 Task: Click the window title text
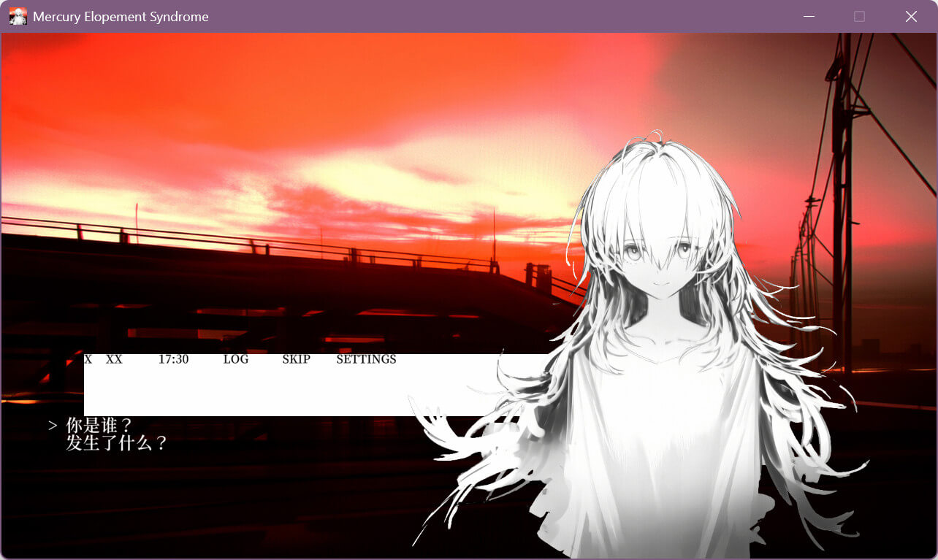tap(121, 16)
